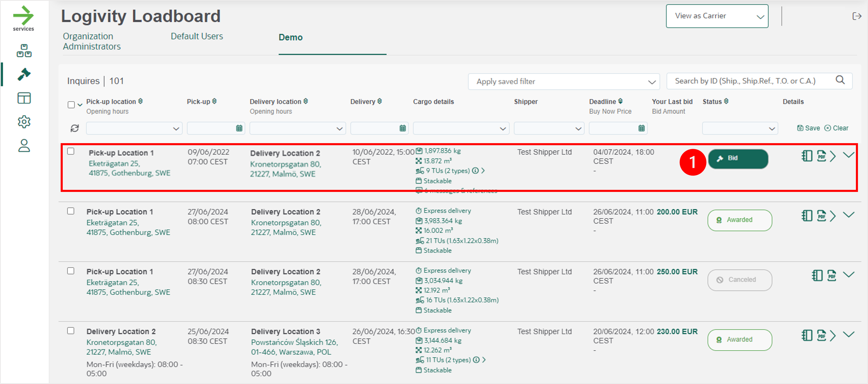Viewport: 868px width, 384px height.
Task: Check the 25/06/2024 row checkbox
Action: (71, 331)
